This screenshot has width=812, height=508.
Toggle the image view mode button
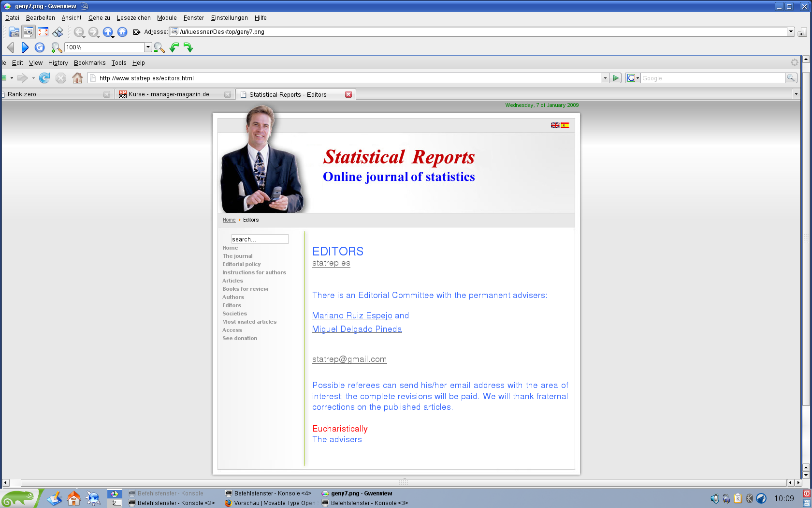coord(29,32)
